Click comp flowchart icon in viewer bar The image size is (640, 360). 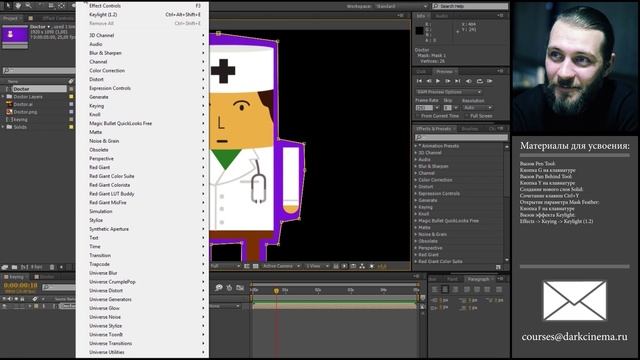pos(362,266)
